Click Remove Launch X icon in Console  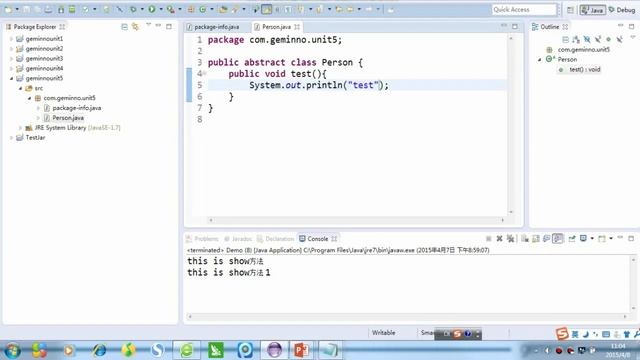tap(499, 239)
